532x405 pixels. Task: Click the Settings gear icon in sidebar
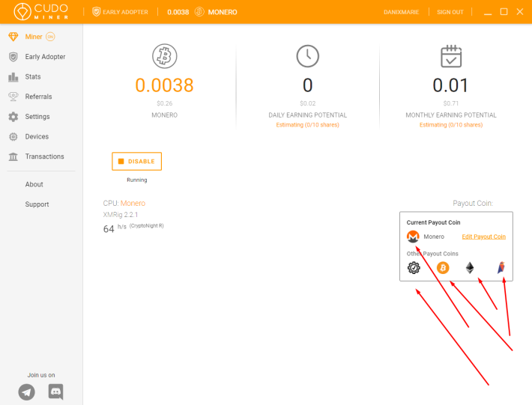pos(13,117)
